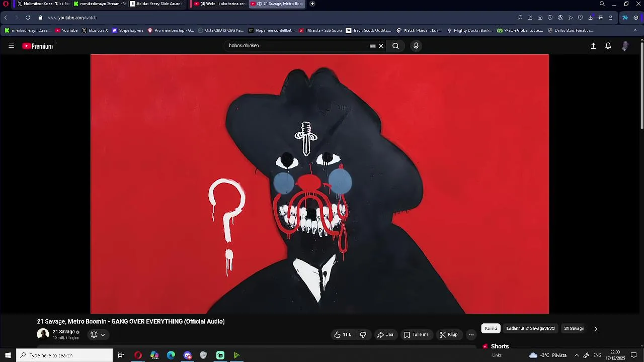The image size is (644, 362).
Task: Dislike the video with thumbs down
Action: pyautogui.click(x=363, y=335)
